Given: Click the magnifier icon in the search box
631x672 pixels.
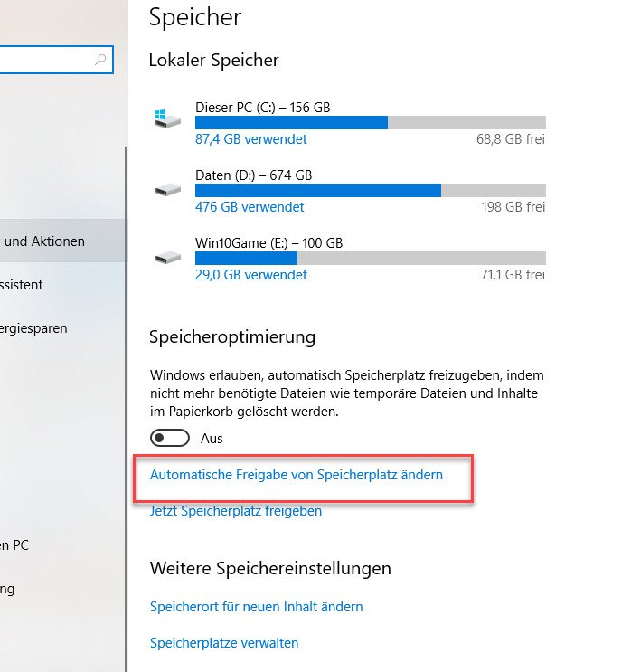Looking at the screenshot, I should pos(99,61).
